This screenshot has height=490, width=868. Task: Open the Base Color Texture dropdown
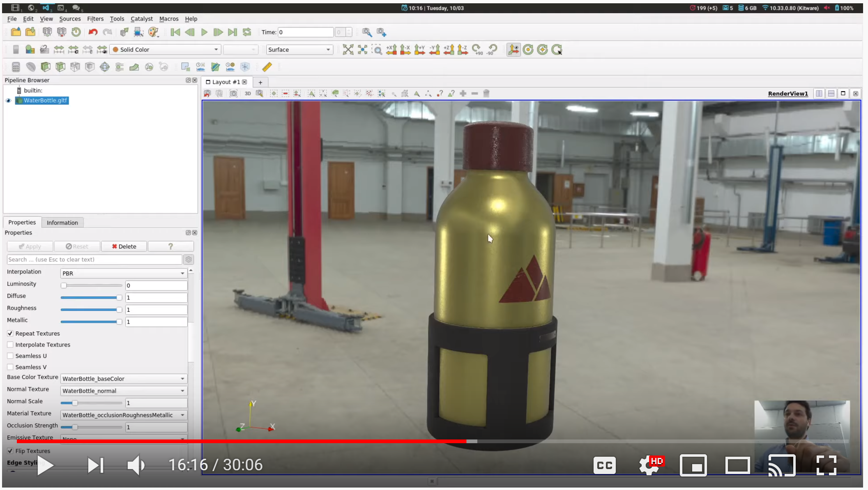pos(124,379)
